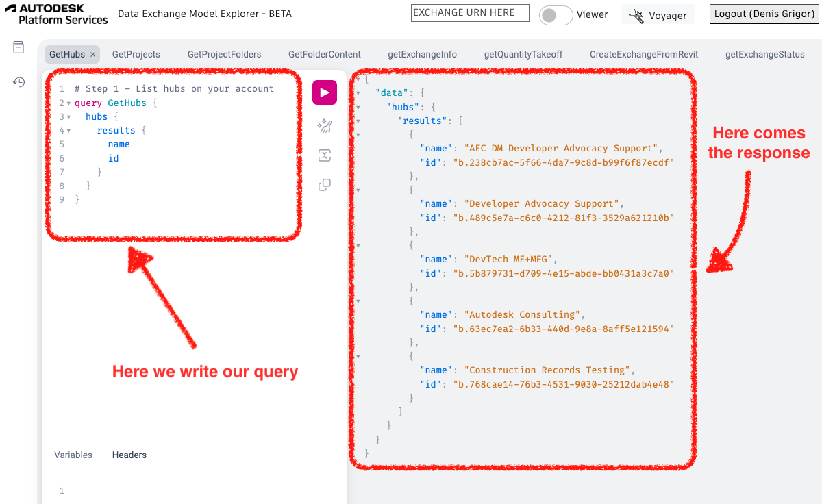Click the Step 1 comment line
The image size is (822, 504).
click(174, 89)
